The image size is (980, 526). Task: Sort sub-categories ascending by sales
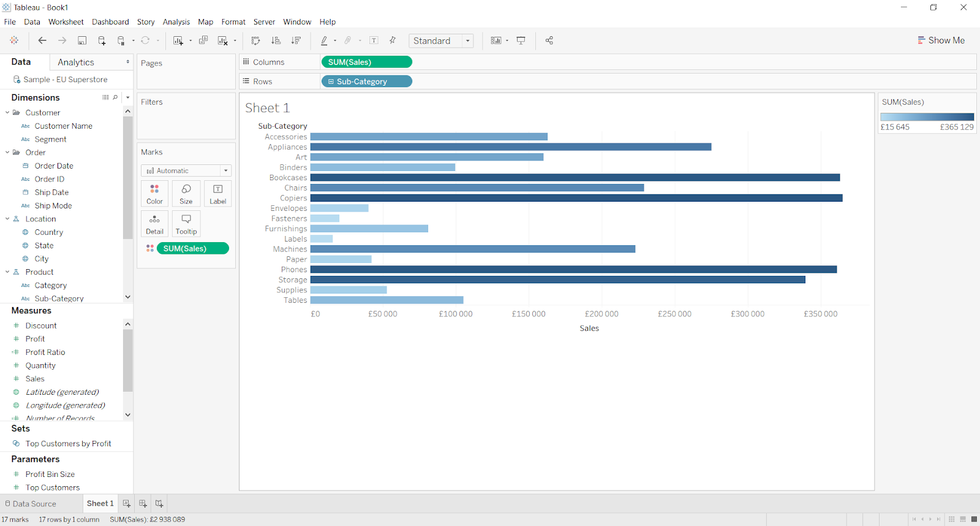pyautogui.click(x=276, y=40)
